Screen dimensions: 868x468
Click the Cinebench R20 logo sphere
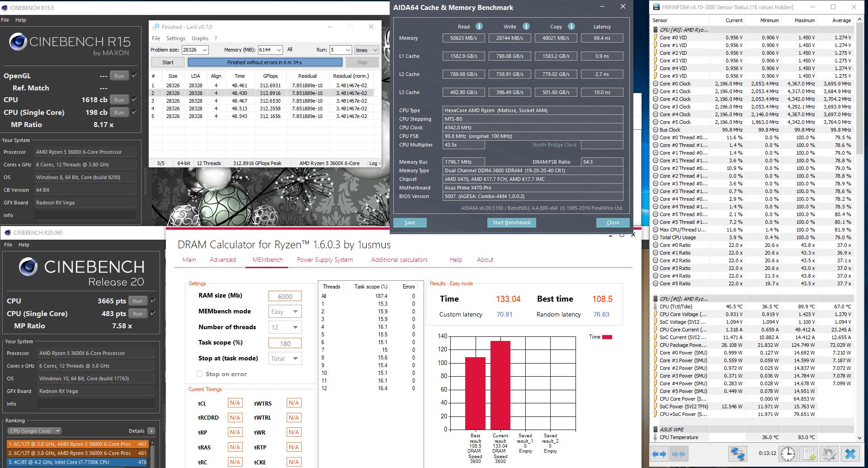[x=28, y=267]
